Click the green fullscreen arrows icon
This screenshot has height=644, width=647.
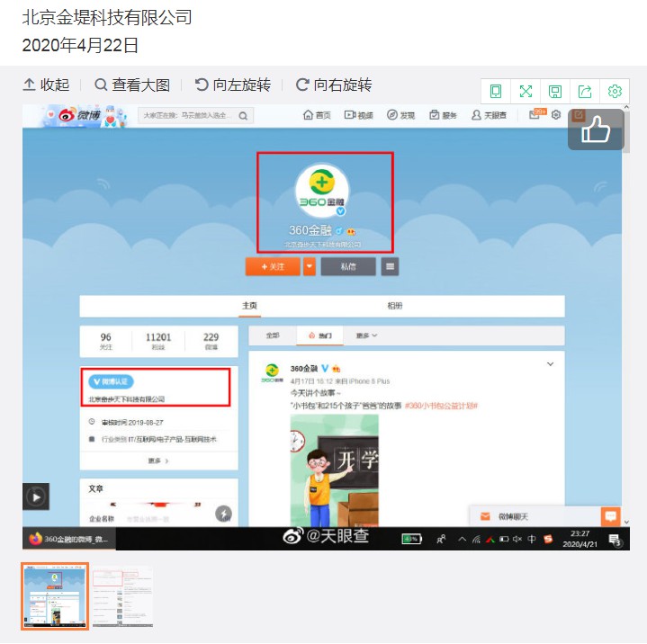coord(526,91)
